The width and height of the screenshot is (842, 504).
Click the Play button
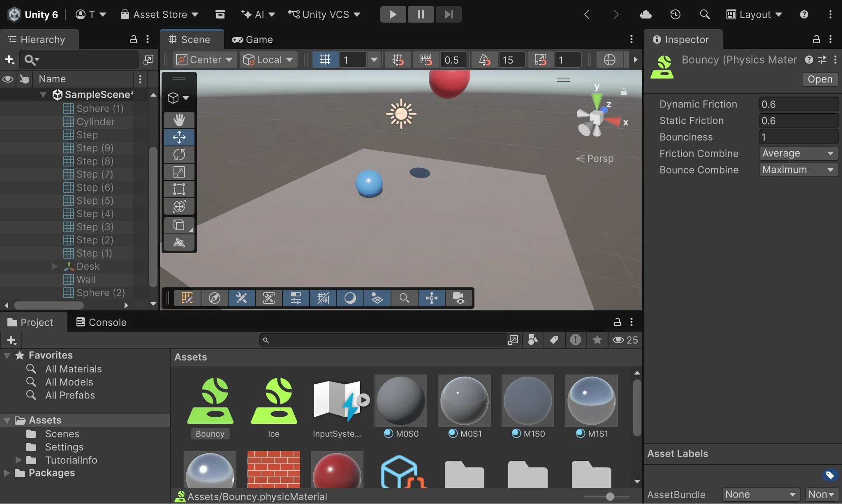pos(393,14)
